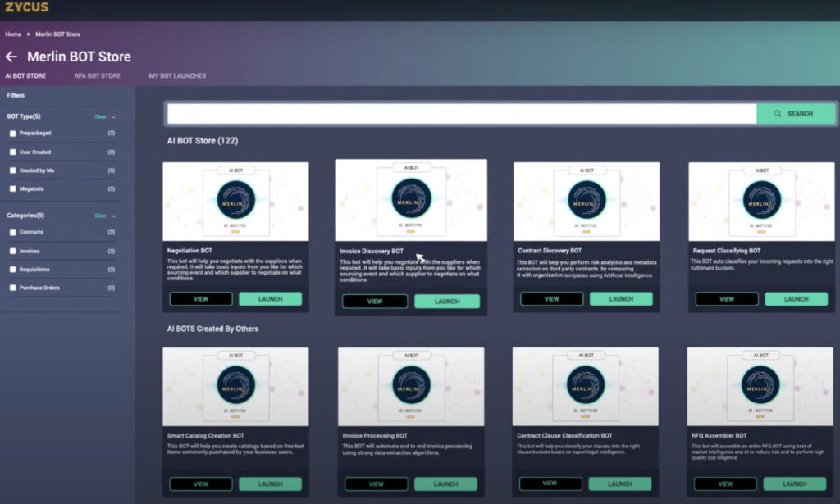
Task: Select the Contracts category checkbox
Action: (x=13, y=233)
